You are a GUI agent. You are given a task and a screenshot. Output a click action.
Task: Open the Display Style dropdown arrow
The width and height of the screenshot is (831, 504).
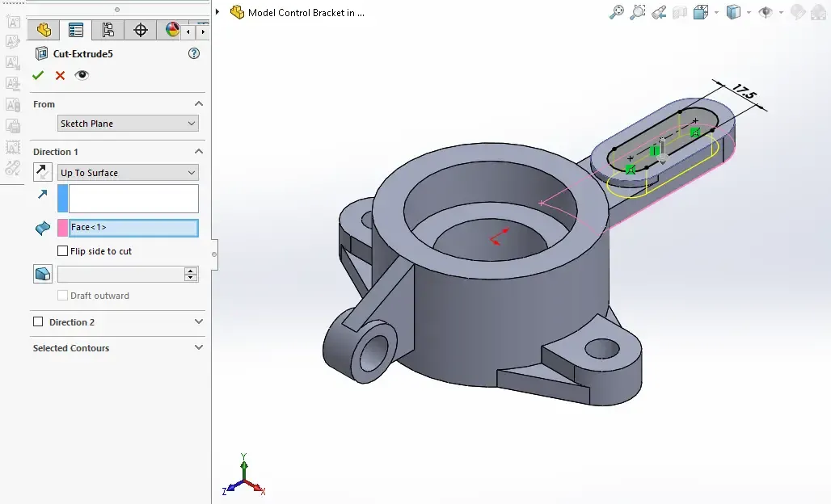click(x=749, y=12)
